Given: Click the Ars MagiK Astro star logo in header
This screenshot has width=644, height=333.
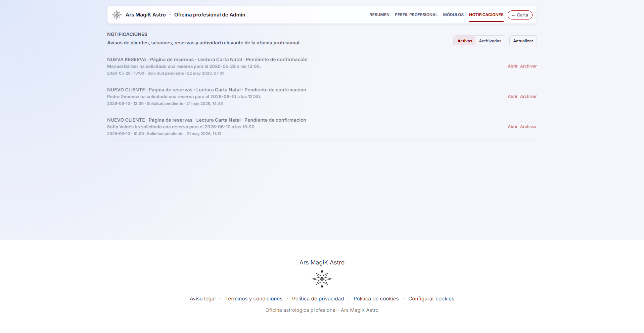Looking at the screenshot, I should click(x=117, y=15).
